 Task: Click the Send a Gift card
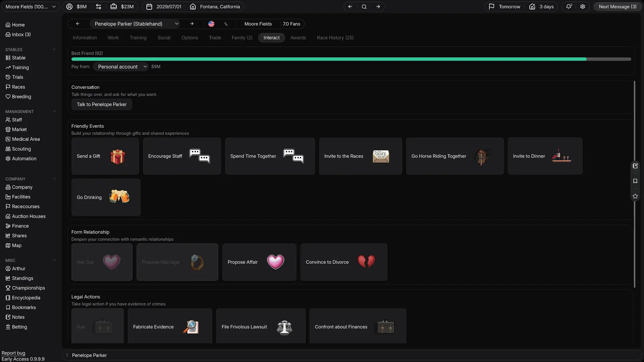click(105, 156)
